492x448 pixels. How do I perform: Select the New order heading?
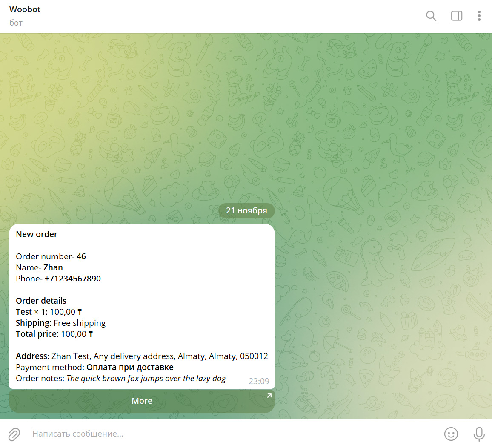[37, 234]
